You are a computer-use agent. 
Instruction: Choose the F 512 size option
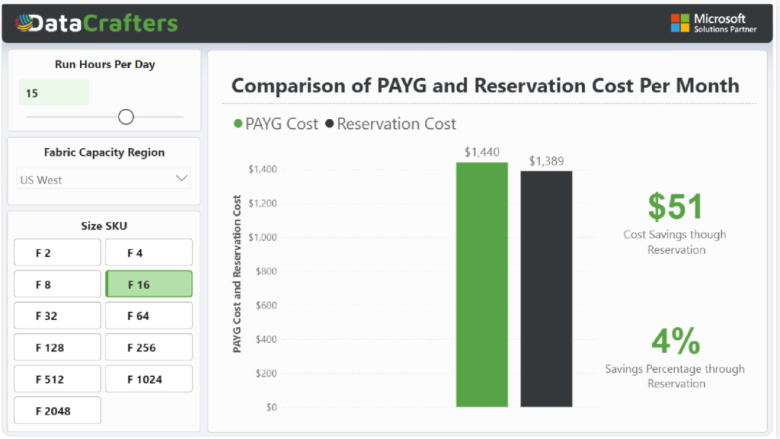57,379
